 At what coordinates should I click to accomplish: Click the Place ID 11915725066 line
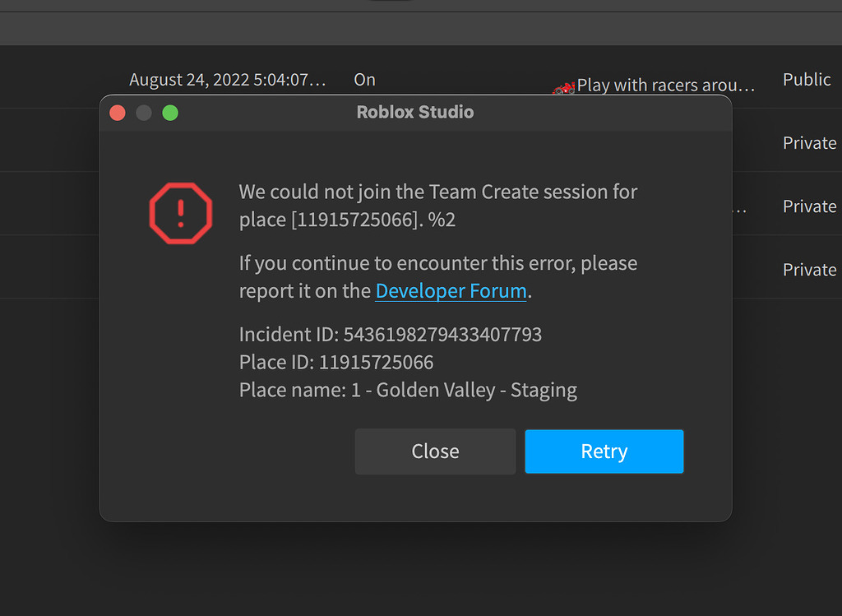(336, 362)
